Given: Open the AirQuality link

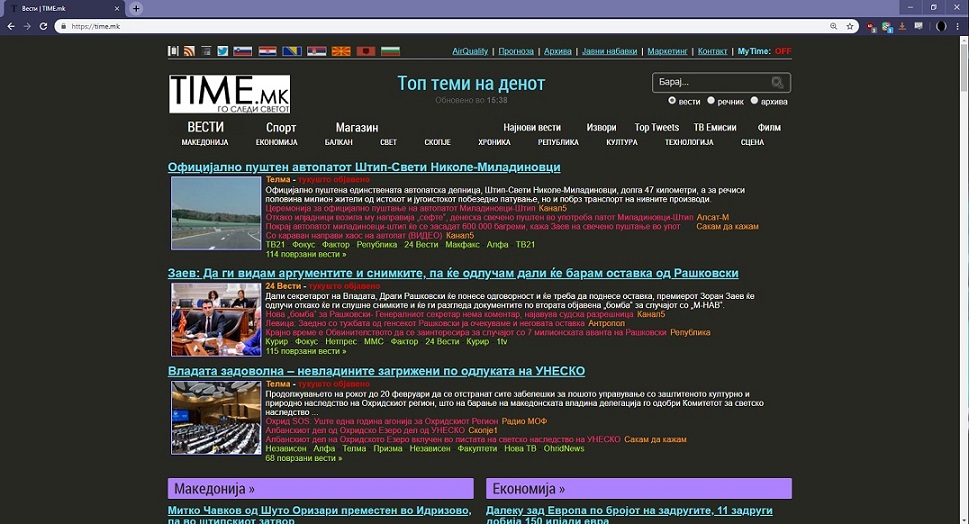Looking at the screenshot, I should click(470, 51).
